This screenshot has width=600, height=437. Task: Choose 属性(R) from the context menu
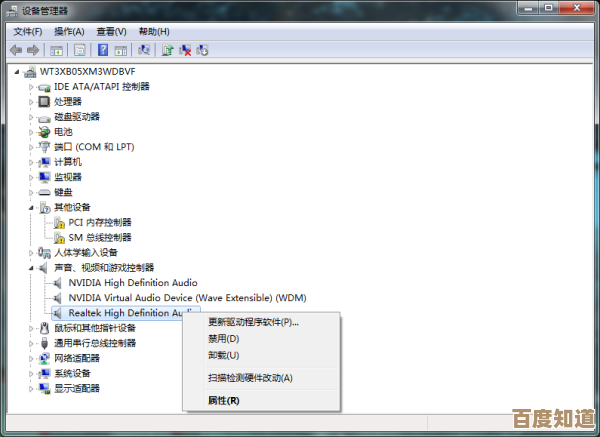click(x=223, y=400)
